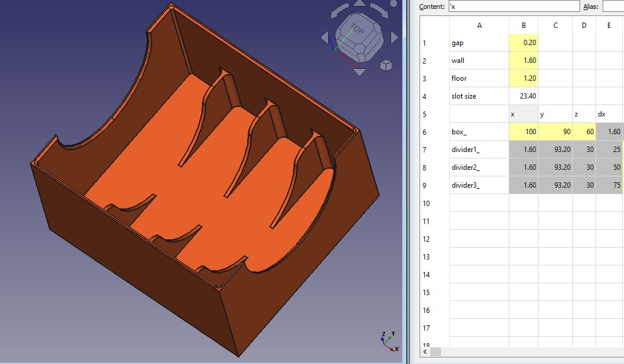Click the horizontal scrollbar thumb

[x=436, y=352]
